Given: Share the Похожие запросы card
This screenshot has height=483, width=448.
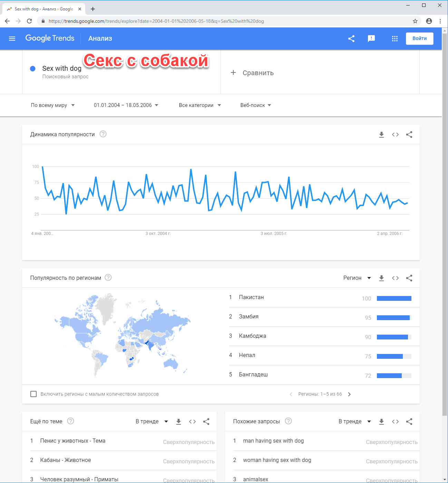Looking at the screenshot, I should (409, 422).
